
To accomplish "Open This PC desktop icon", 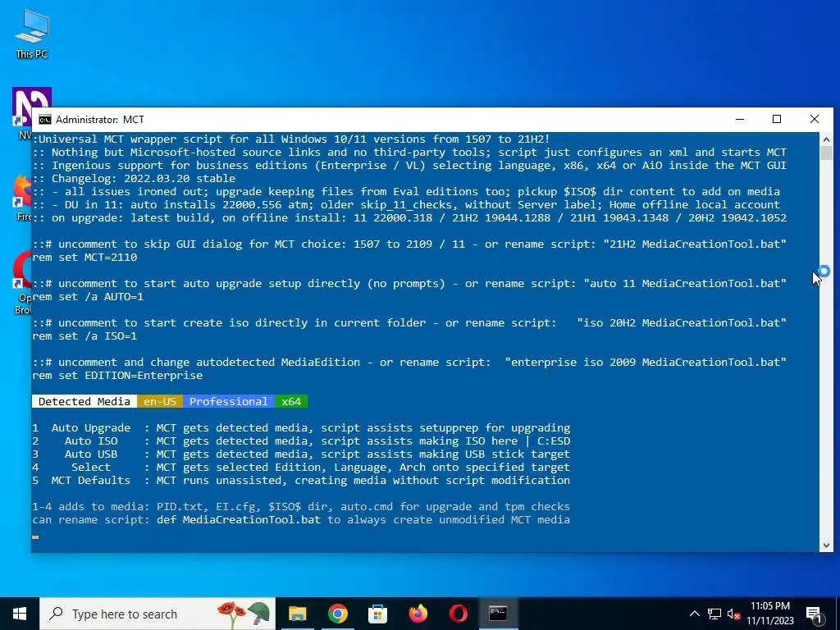I will click(x=32, y=34).
